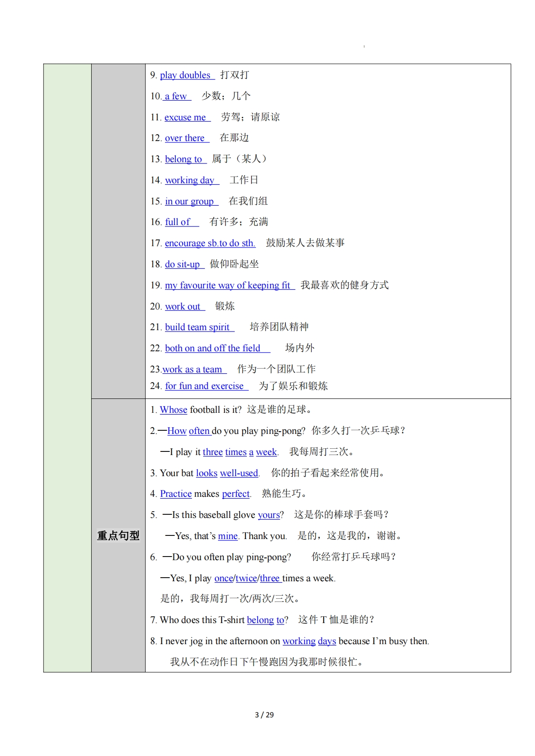Click the underlined word "Practice" in sentence 4
535x756 pixels.
[176, 494]
